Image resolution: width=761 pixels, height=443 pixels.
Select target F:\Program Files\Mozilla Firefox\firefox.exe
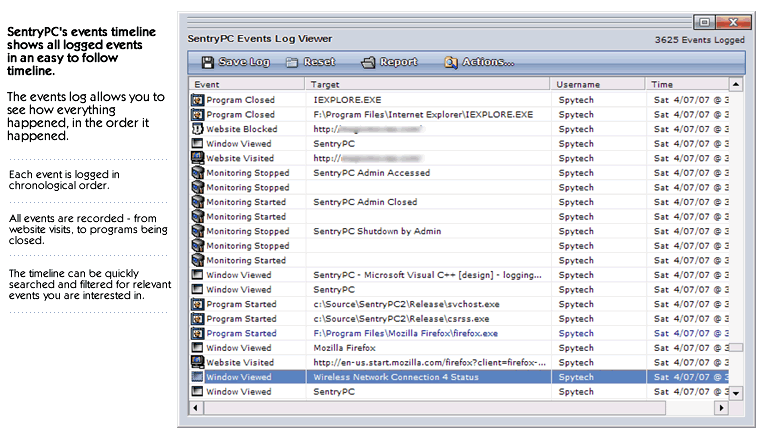point(405,333)
